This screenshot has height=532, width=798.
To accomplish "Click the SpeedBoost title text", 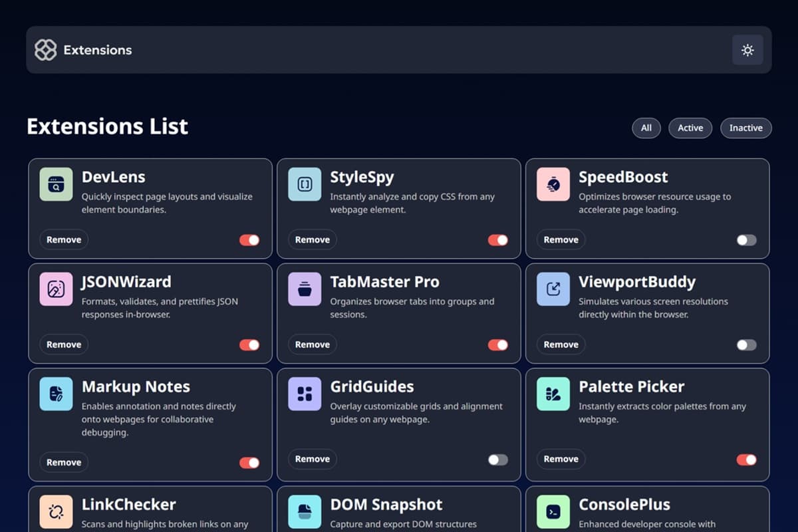I will [623, 177].
